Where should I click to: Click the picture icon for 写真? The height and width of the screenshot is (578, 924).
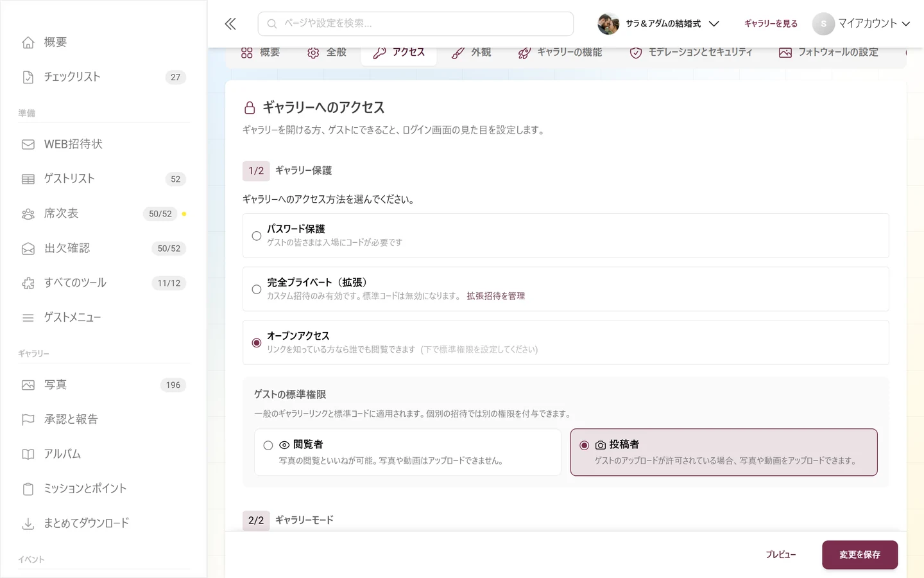coord(28,385)
